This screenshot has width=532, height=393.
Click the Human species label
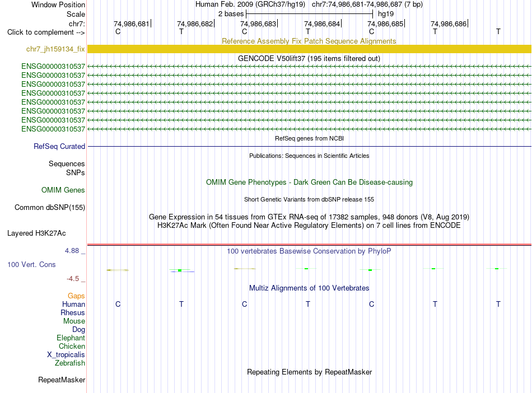click(73, 305)
